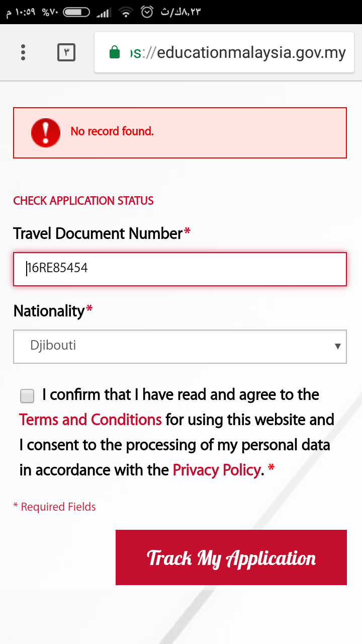This screenshot has height=644, width=362.
Task: Focus the Travel Document Number field
Action: pos(180,269)
